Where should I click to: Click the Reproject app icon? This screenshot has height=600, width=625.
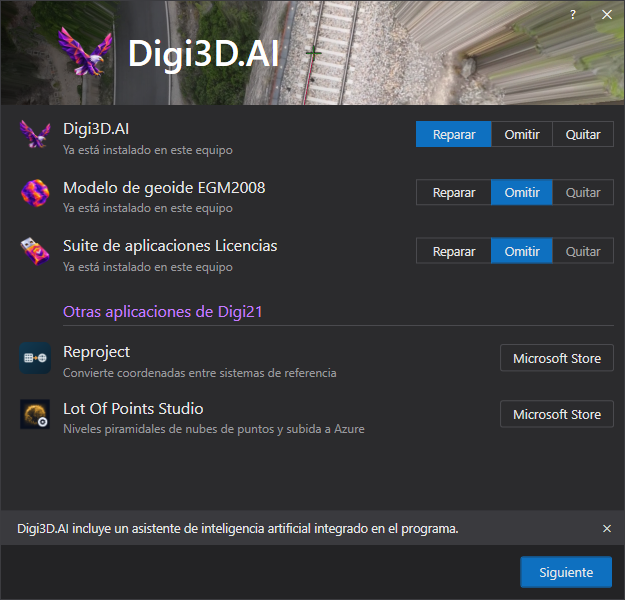click(x=35, y=358)
